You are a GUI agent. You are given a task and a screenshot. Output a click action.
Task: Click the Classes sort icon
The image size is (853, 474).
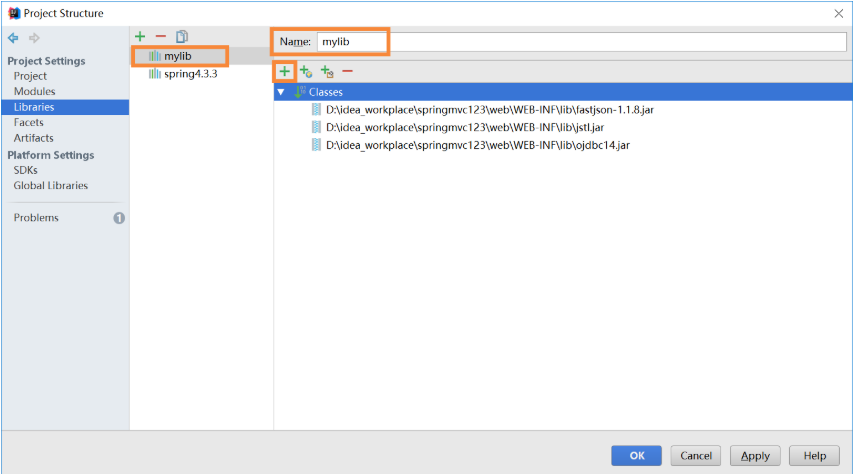pyautogui.click(x=299, y=92)
